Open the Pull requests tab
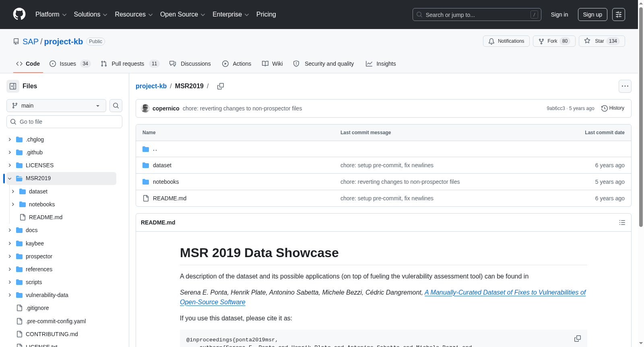Viewport: 644px width, 347px height. click(130, 64)
